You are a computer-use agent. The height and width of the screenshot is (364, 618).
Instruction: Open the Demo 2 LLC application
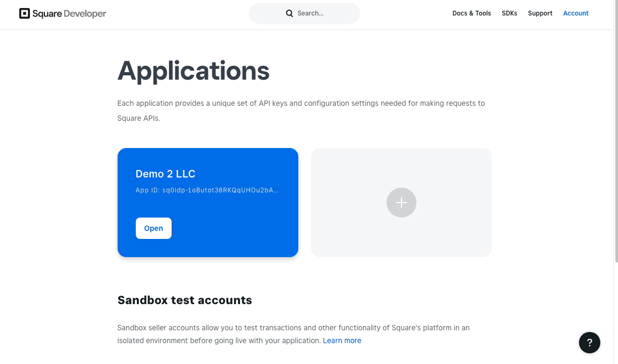153,228
